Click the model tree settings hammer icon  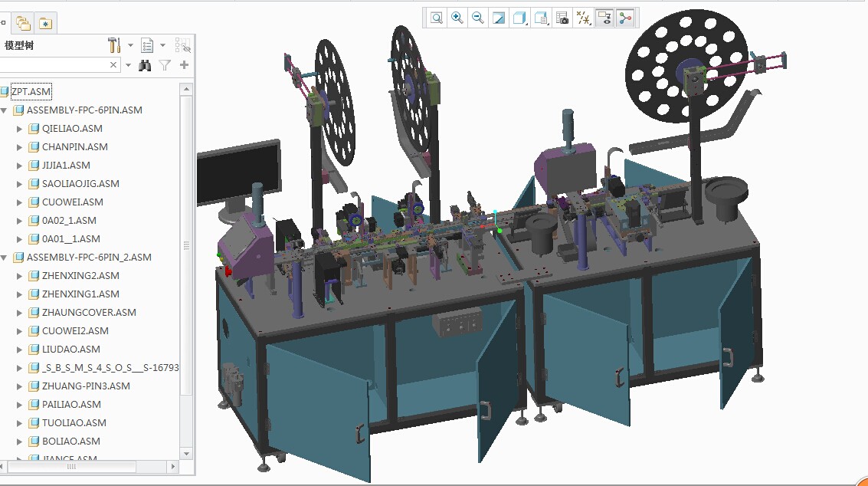(x=114, y=45)
